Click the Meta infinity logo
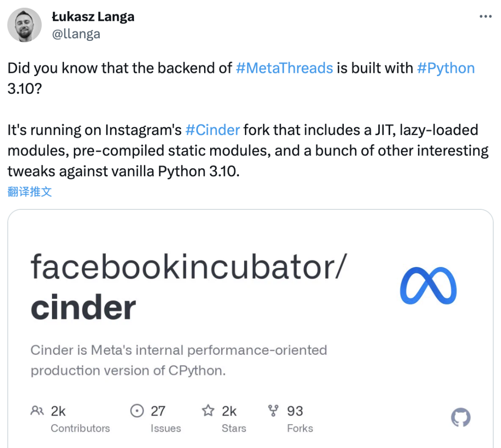 point(428,287)
